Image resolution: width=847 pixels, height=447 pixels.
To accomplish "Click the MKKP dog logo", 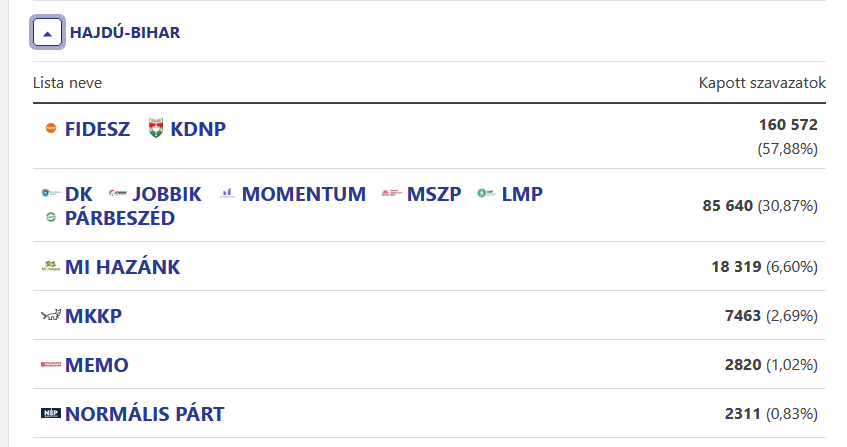I will click(x=50, y=316).
